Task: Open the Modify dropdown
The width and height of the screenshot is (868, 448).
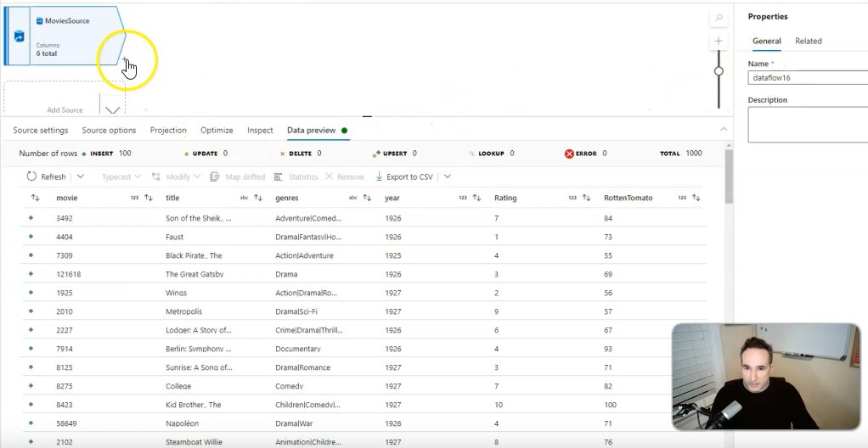Action: pos(176,177)
